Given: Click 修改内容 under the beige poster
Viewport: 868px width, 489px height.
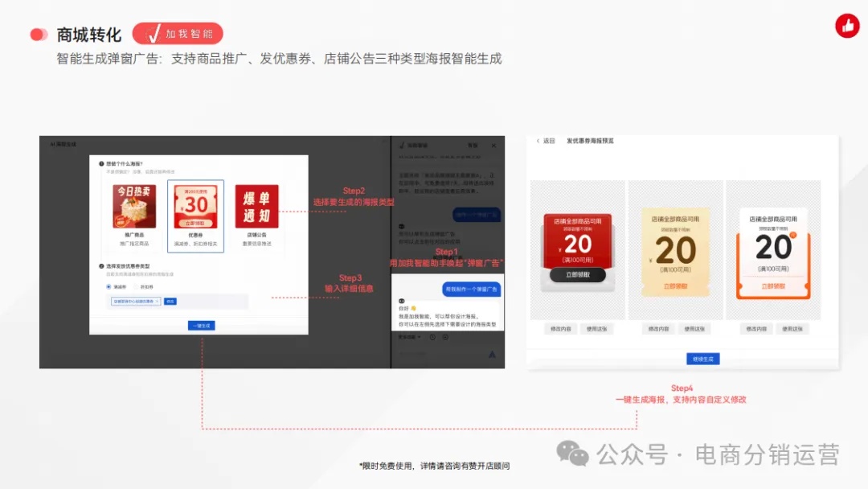Looking at the screenshot, I should click(659, 329).
